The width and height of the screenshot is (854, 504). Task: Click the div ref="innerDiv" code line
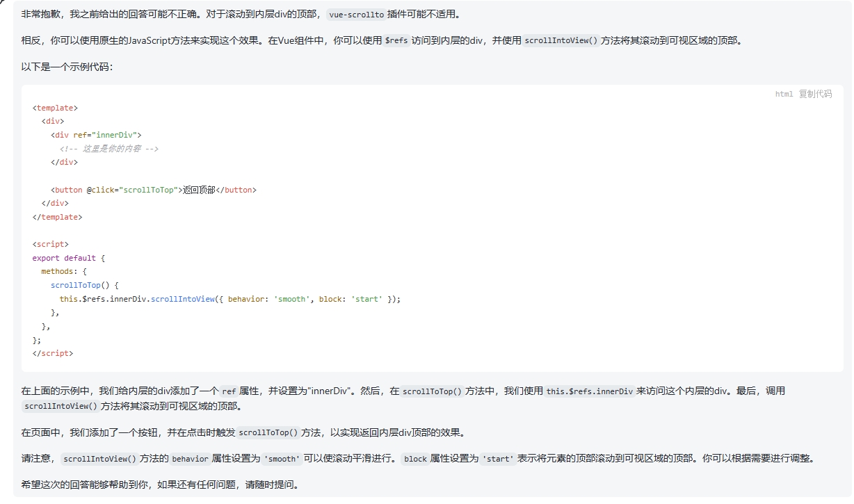tap(96, 135)
